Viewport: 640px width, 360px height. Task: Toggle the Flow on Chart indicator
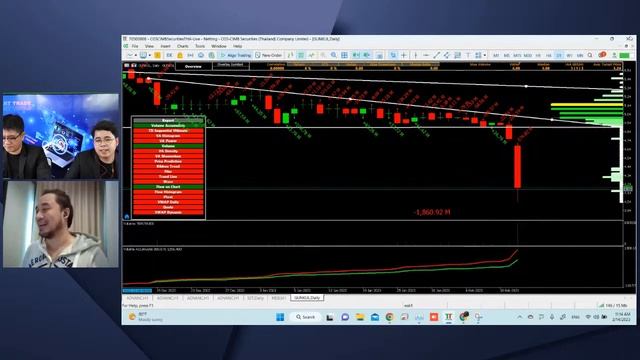click(x=168, y=187)
